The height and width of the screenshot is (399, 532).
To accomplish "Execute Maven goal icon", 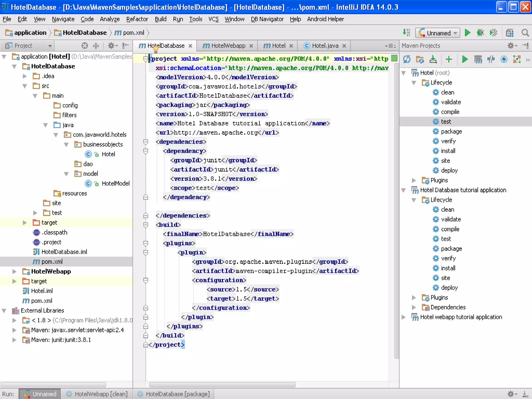I will [478, 59].
